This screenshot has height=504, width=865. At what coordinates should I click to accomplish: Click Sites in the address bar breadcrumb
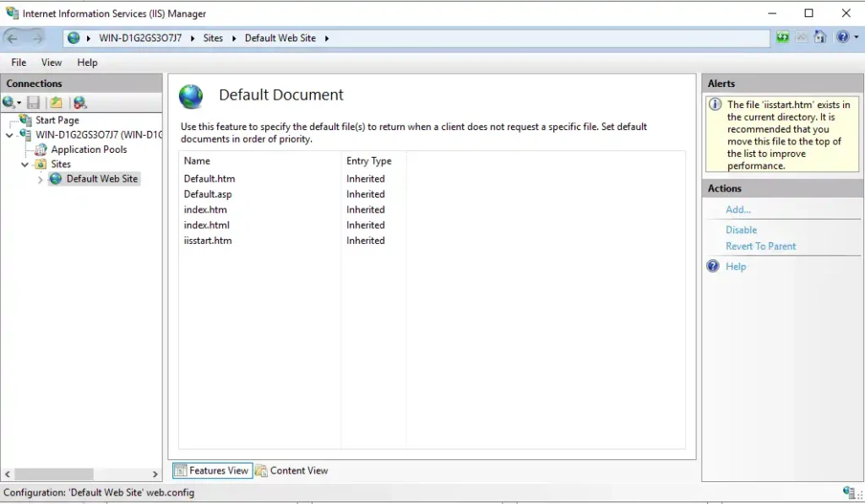point(213,38)
